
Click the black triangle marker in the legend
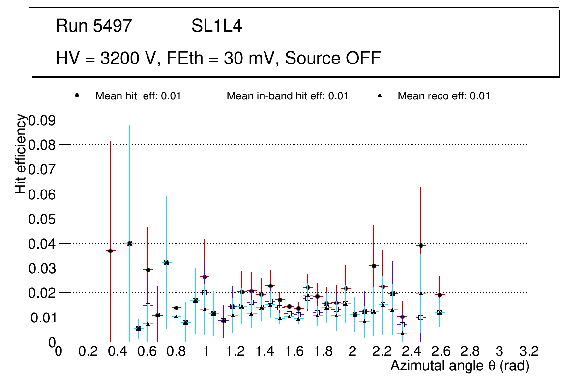(380, 96)
